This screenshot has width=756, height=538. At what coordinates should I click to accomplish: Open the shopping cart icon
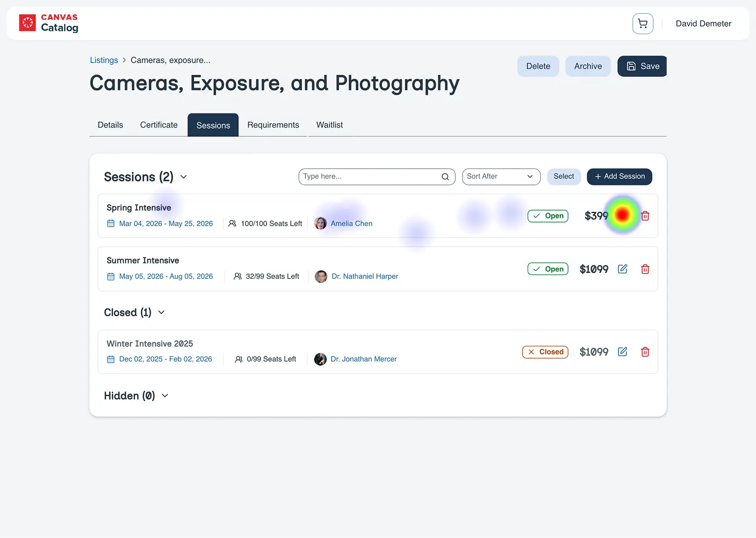tap(643, 24)
